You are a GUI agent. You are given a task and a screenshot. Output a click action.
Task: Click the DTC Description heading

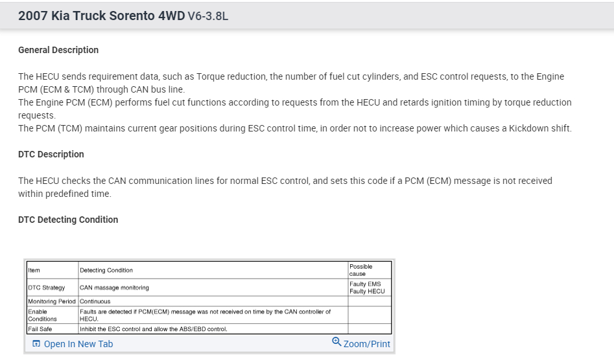[51, 154]
